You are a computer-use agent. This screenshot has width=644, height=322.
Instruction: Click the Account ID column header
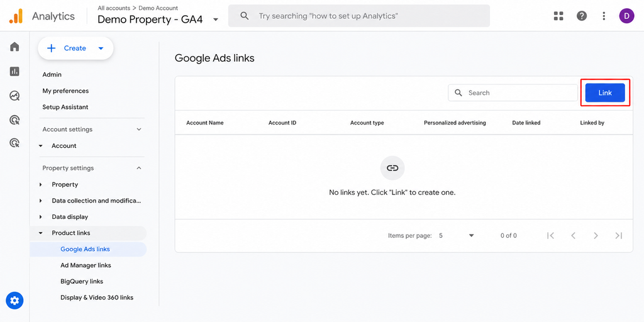282,123
